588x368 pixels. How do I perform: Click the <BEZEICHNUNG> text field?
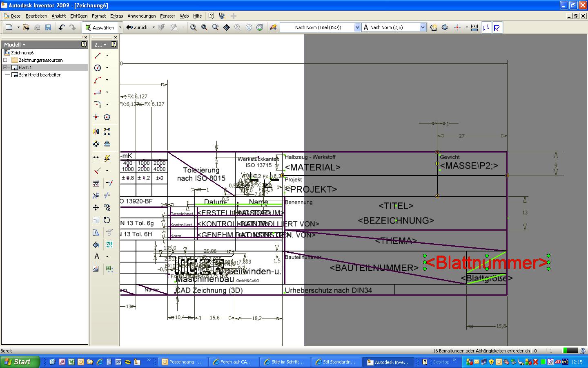[396, 220]
